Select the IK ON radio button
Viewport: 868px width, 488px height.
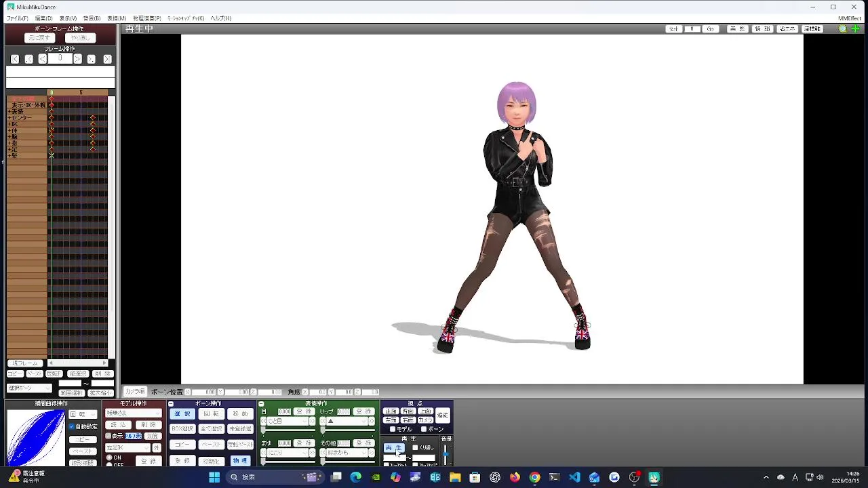(x=109, y=457)
